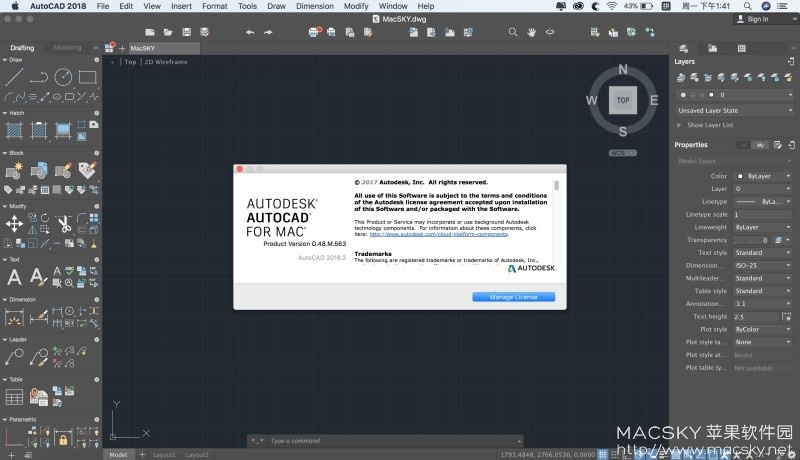Screen dimensions: 800x460
Task: Click the about dialog text scrollbar
Action: click(x=556, y=185)
